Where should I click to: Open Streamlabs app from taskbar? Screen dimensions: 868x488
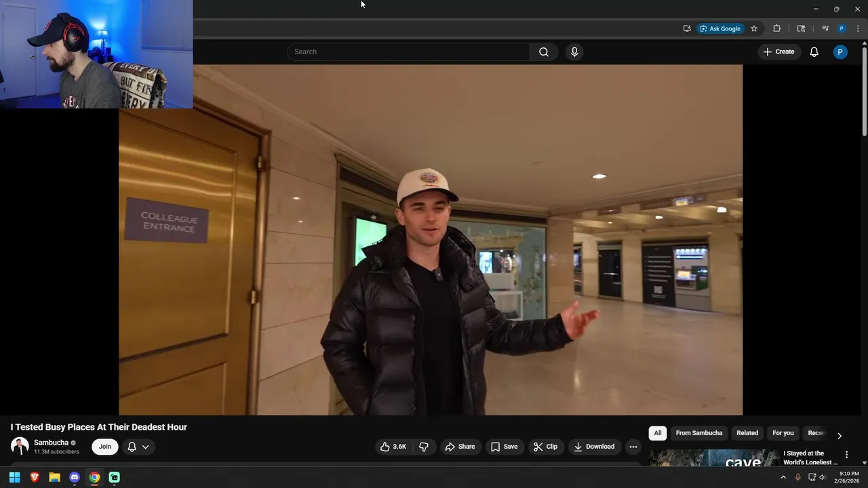tap(115, 477)
